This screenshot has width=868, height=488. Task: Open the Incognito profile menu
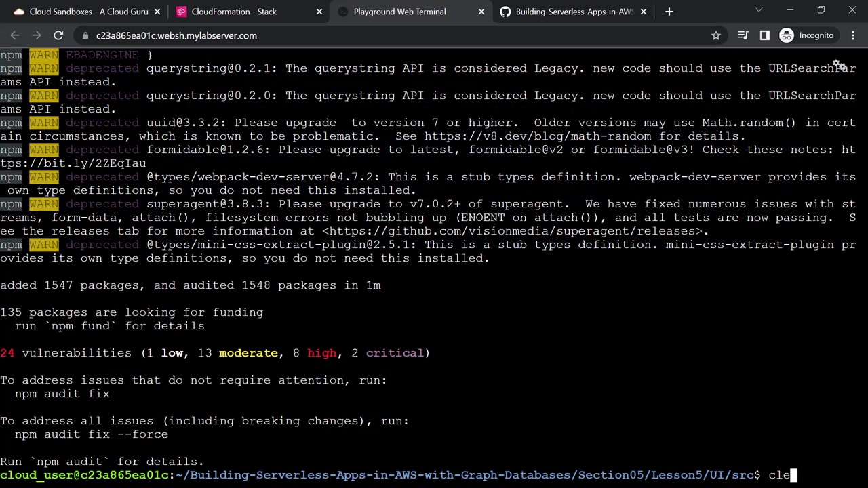[806, 35]
